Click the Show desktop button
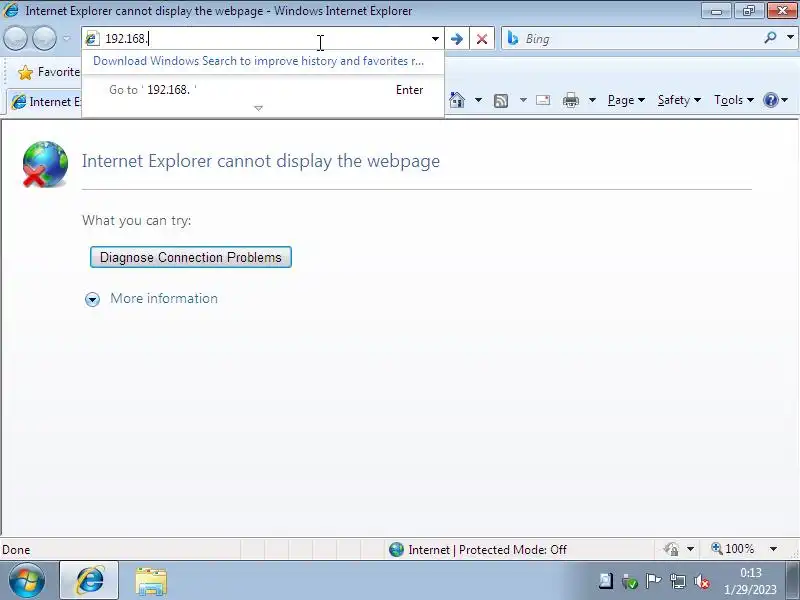The height and width of the screenshot is (600, 800). (x=793, y=581)
